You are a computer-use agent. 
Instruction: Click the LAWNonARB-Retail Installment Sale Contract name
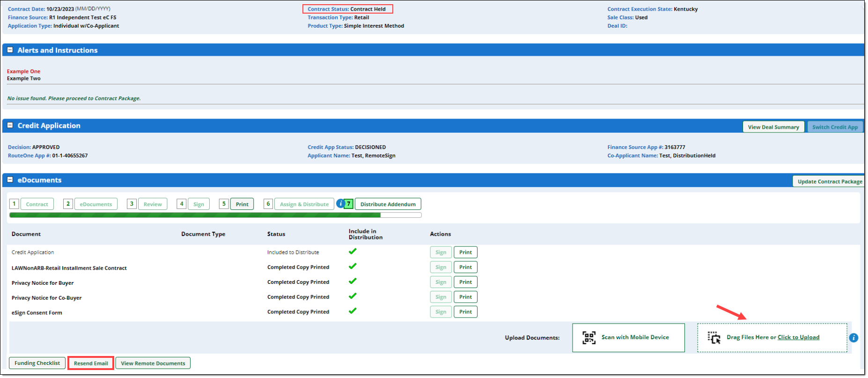point(69,268)
